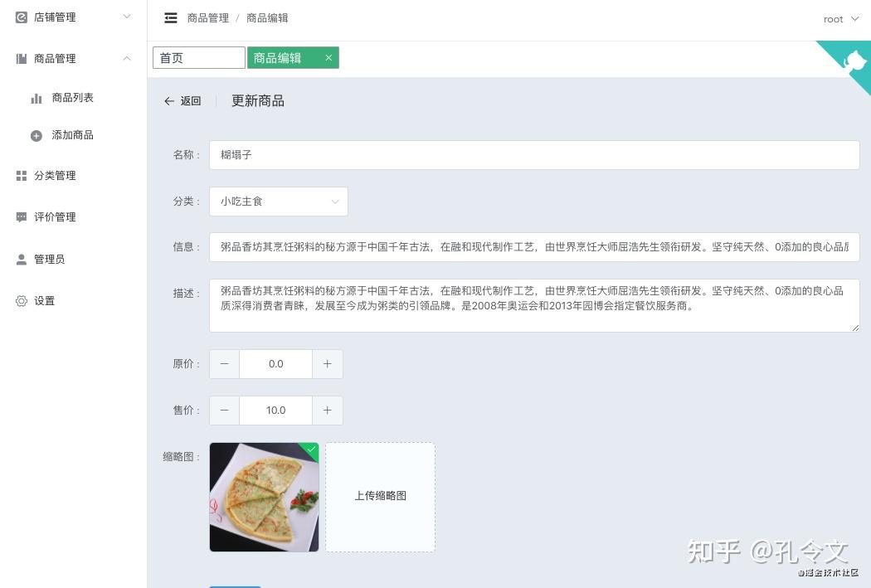
Task: Collapse the 商品管理 submenu chevron
Action: click(127, 58)
